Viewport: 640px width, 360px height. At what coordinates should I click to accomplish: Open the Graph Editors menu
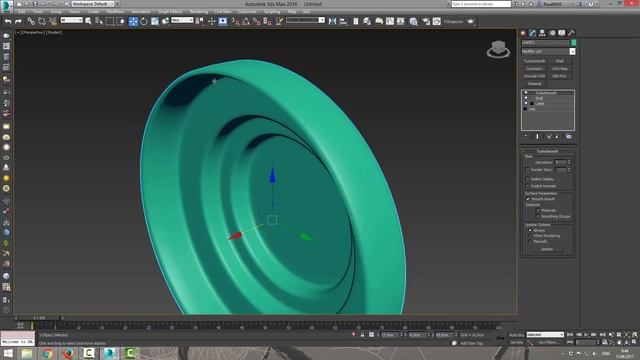pyautogui.click(x=170, y=12)
